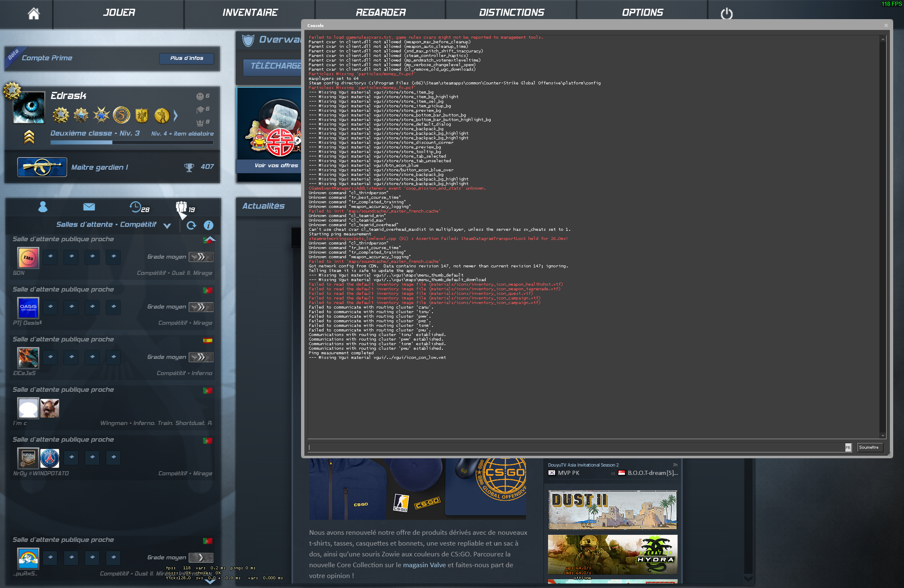Screen dimensions: 904x588
Task: Click the Maître gardien rank AK icon
Action: [x=42, y=167]
